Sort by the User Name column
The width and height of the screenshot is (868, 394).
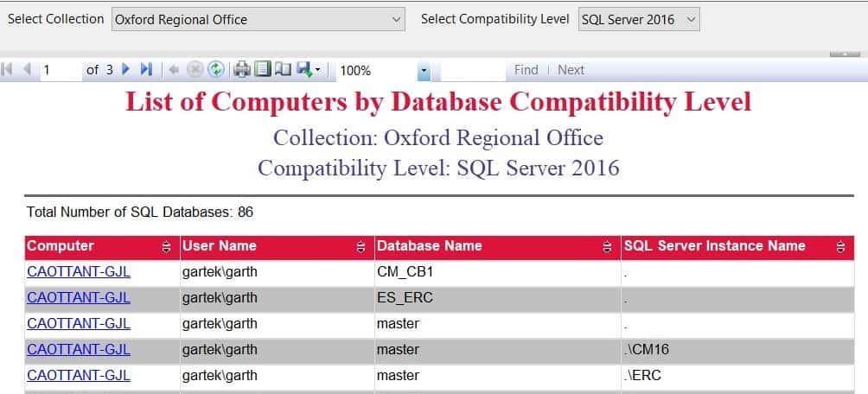point(361,247)
